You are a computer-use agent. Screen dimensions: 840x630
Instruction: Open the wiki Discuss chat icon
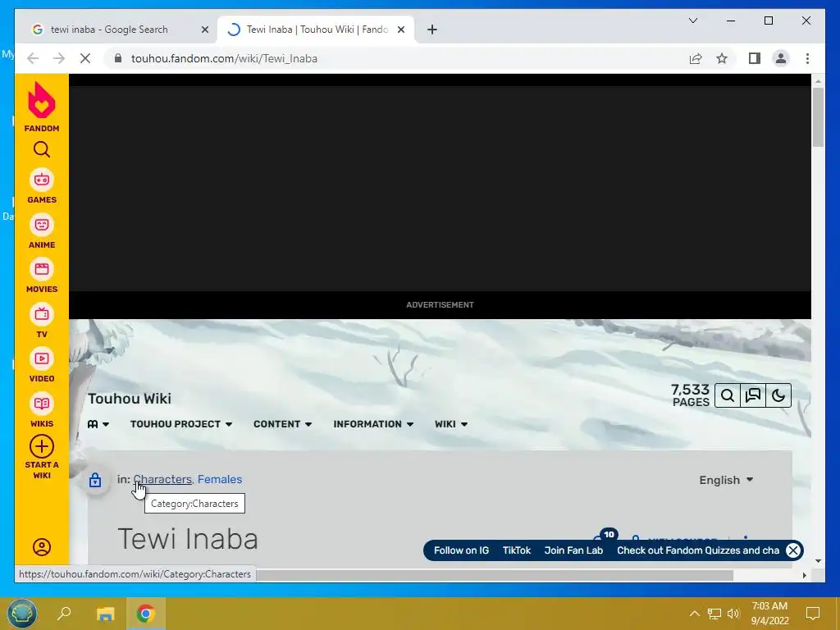753,396
